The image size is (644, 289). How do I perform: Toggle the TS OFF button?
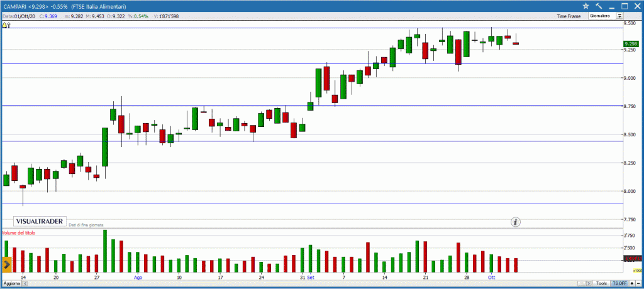click(619, 283)
